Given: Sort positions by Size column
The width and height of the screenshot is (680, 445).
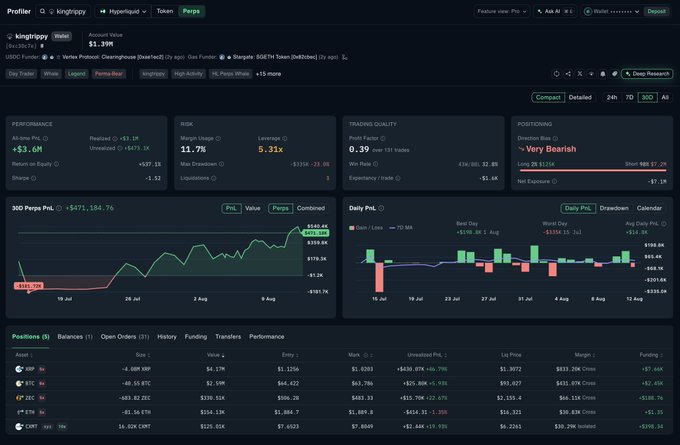Looking at the screenshot, I should pos(143,355).
